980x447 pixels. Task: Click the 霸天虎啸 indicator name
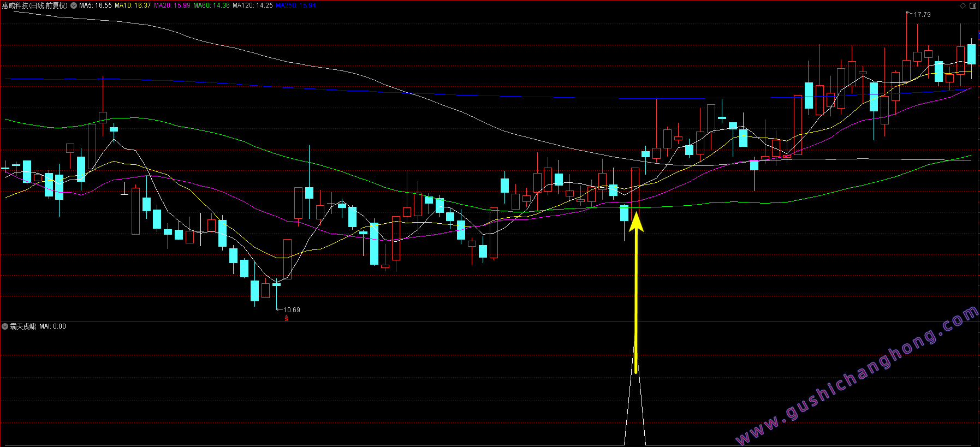coord(23,326)
